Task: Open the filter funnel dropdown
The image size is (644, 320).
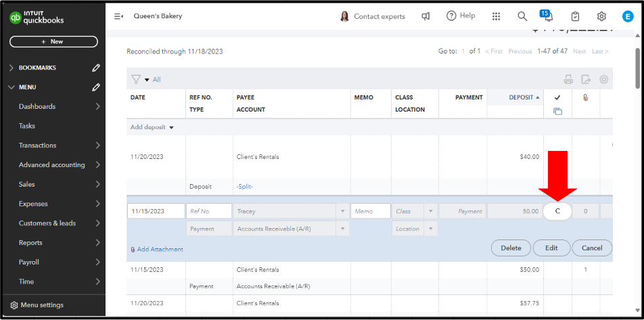Action: pos(139,79)
